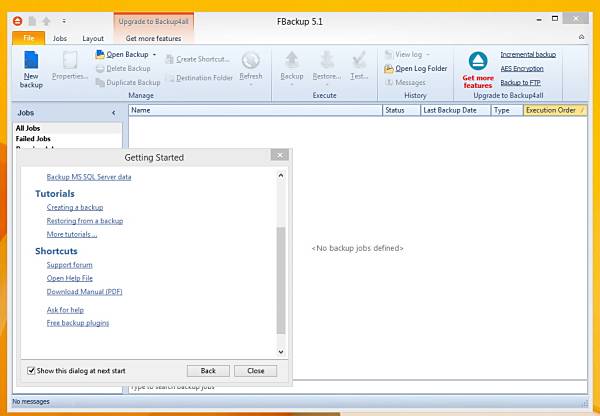Click the Ask for help link

tap(65, 310)
